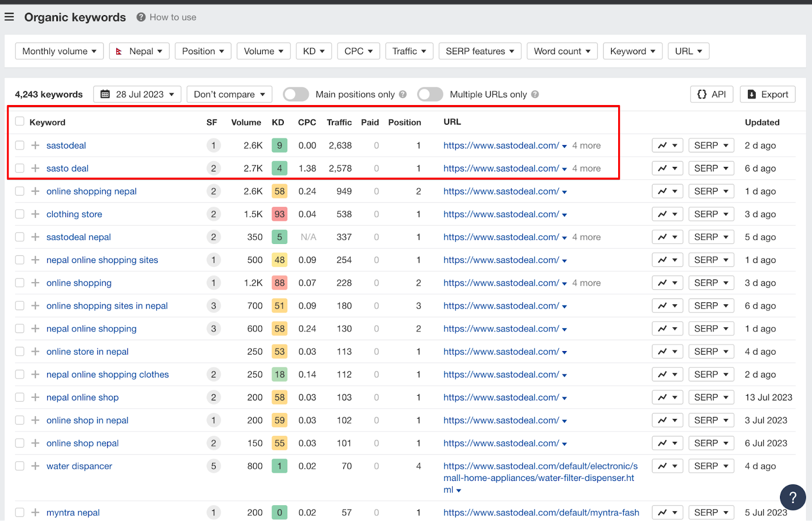This screenshot has height=521, width=812.
Task: Open trend chart for online shop nepal row
Action: tap(667, 443)
